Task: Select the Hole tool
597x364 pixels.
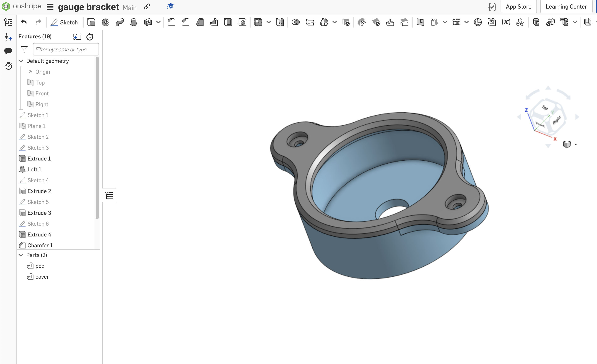Action: (242, 22)
